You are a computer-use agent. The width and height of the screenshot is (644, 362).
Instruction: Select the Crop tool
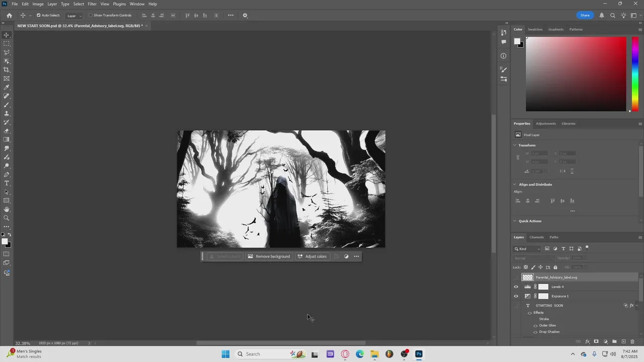click(x=7, y=70)
